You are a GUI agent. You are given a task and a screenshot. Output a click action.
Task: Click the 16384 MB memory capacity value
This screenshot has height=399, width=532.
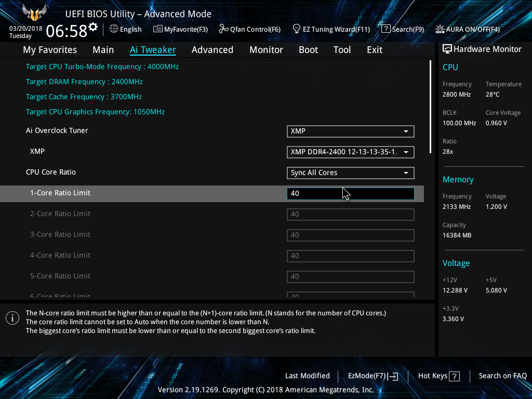pyautogui.click(x=457, y=235)
